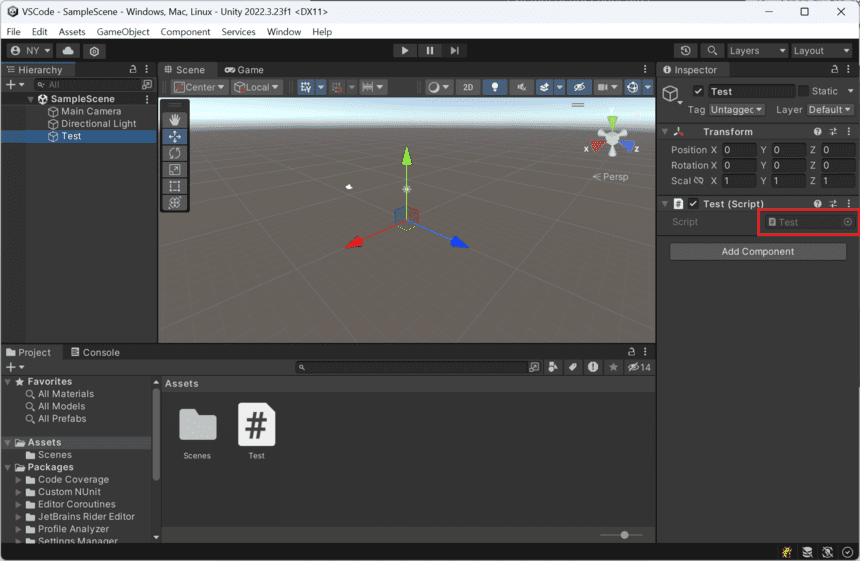
Task: Toggle constrained scale proportions link
Action: pos(698,180)
